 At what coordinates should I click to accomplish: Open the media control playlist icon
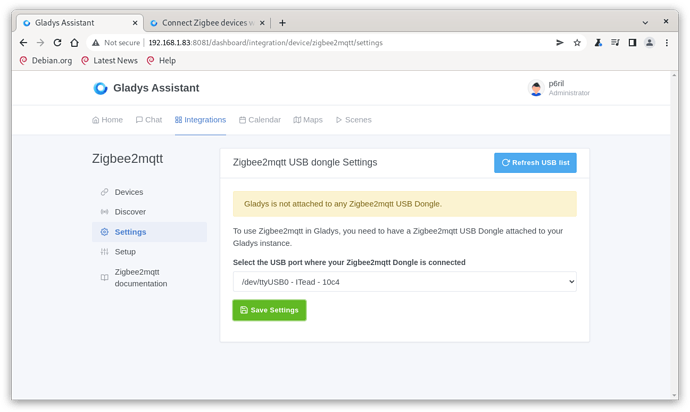[x=615, y=43]
